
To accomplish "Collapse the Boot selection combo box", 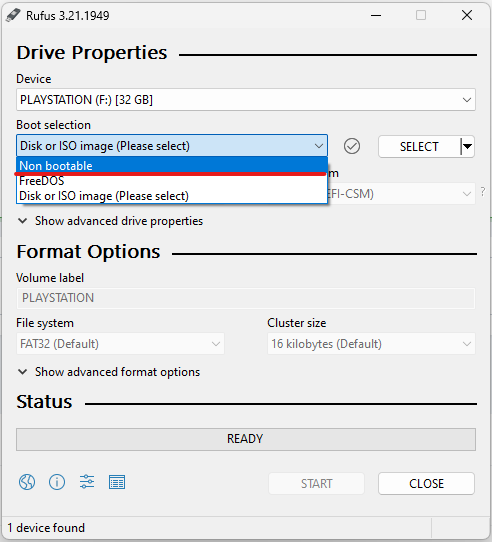I will point(172,146).
